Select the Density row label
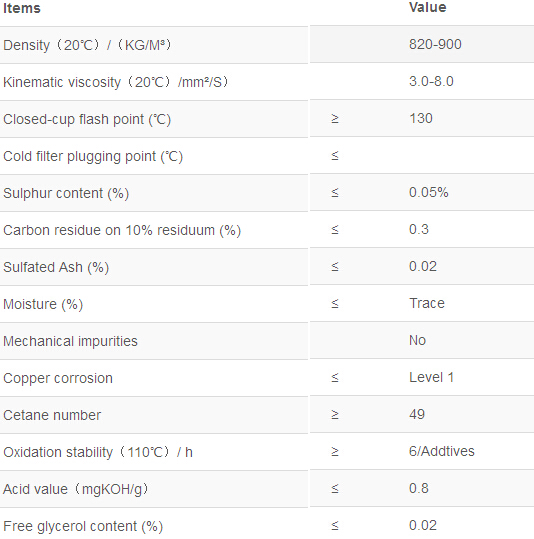Viewport: 534px width, 539px height. [x=87, y=45]
